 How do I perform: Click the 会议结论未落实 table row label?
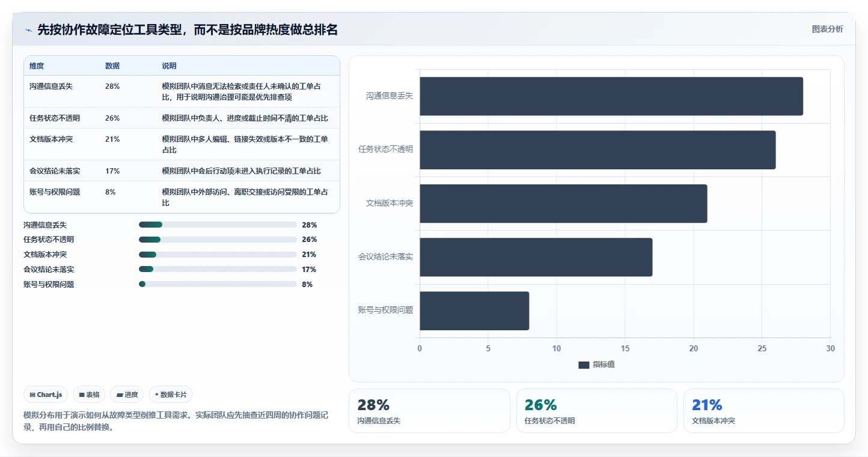pos(55,171)
